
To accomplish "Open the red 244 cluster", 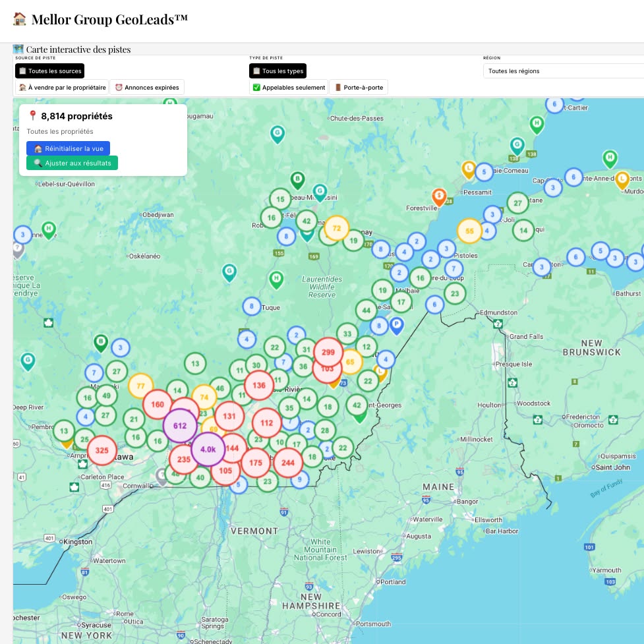I will (x=288, y=463).
